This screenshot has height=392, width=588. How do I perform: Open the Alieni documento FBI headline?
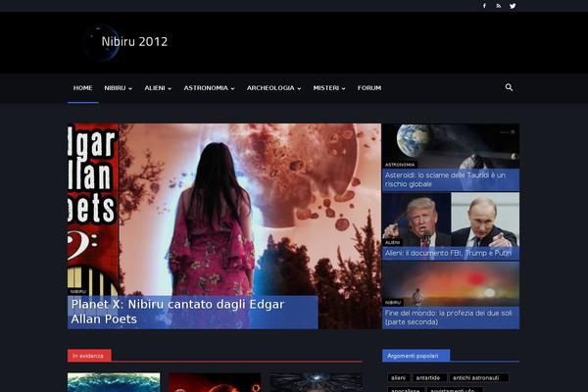coord(448,253)
